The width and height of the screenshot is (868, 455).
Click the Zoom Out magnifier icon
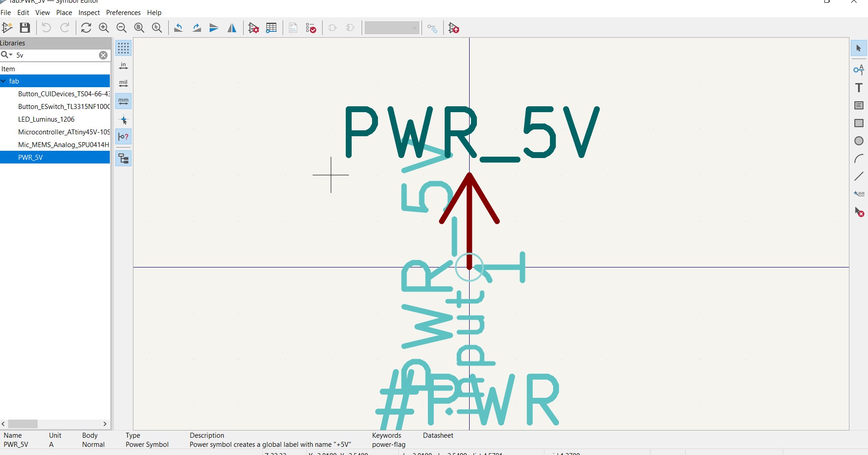tap(122, 28)
